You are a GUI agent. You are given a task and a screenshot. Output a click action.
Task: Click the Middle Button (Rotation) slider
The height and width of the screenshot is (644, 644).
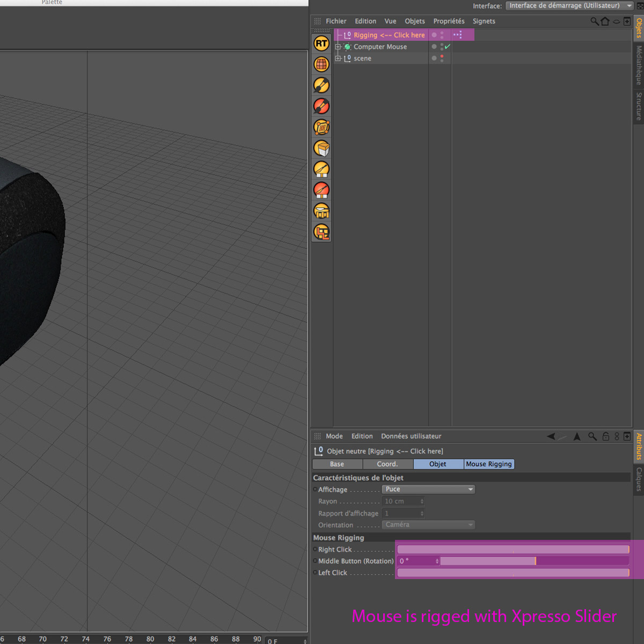click(x=534, y=561)
